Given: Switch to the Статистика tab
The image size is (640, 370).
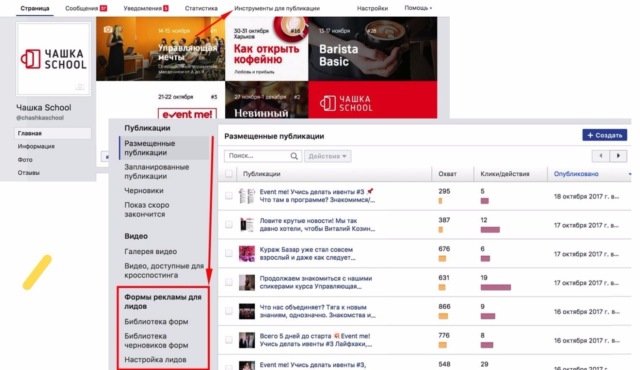Looking at the screenshot, I should coord(201,8).
